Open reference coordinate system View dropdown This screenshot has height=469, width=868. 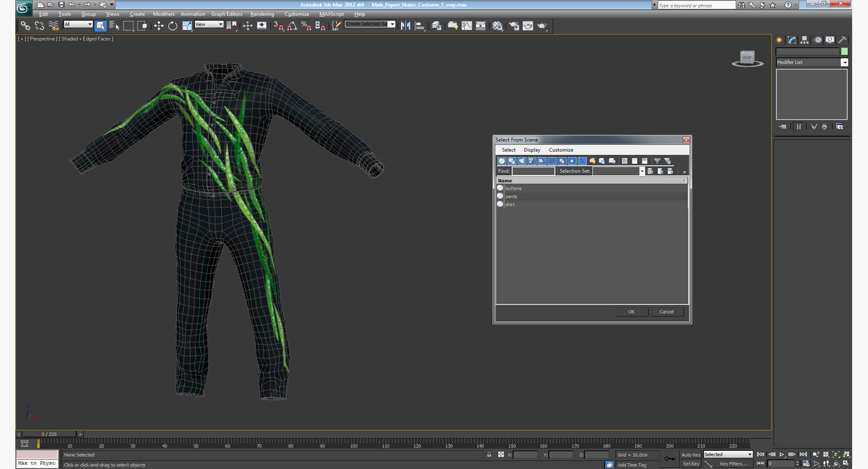coord(209,25)
